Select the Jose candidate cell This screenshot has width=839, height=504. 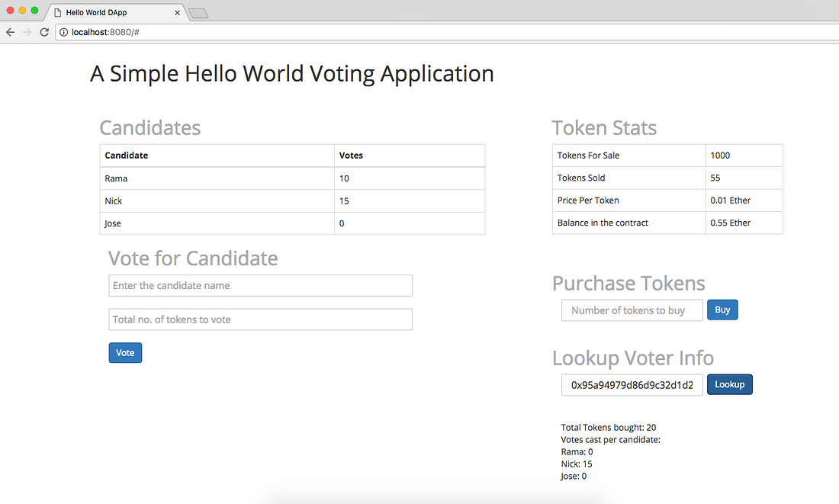217,223
